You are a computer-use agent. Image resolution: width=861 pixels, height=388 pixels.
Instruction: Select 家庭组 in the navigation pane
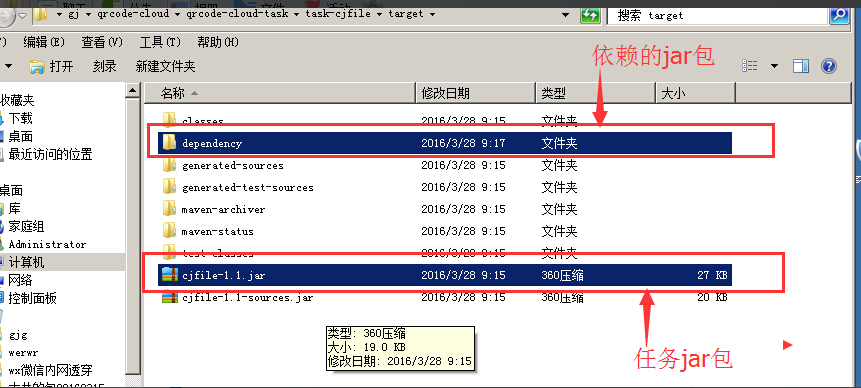click(x=26, y=226)
